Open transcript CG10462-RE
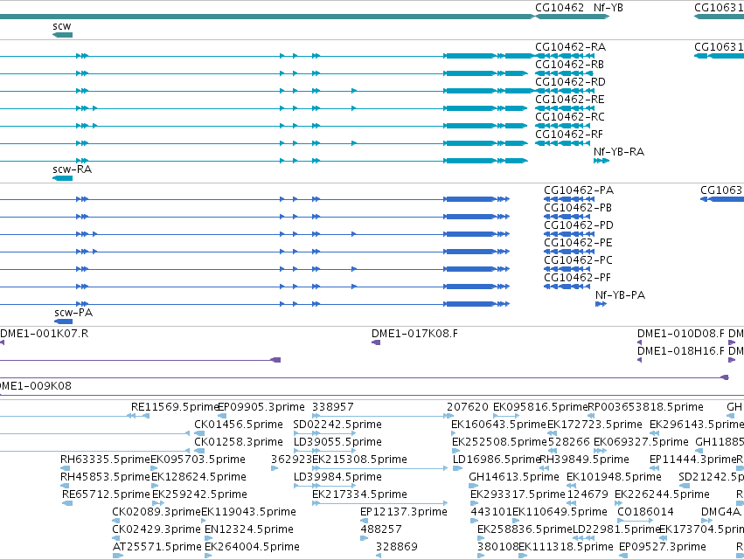744x560 pixels. [570, 100]
